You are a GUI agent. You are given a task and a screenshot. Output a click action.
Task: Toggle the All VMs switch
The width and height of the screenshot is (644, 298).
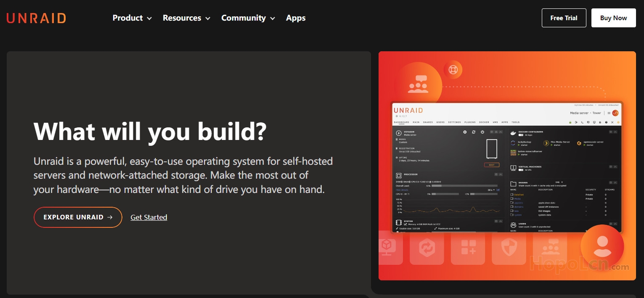click(521, 170)
